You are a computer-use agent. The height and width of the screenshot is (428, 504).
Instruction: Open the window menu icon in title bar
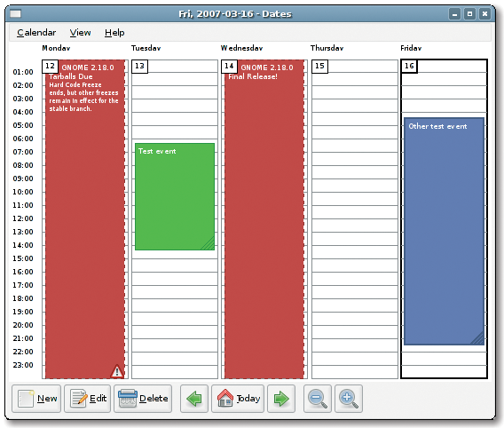click(15, 14)
